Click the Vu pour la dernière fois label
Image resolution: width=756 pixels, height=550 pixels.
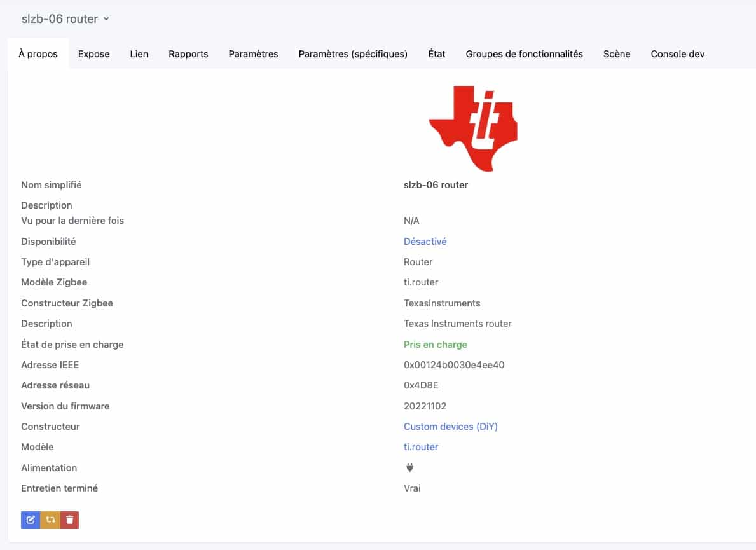click(x=72, y=221)
